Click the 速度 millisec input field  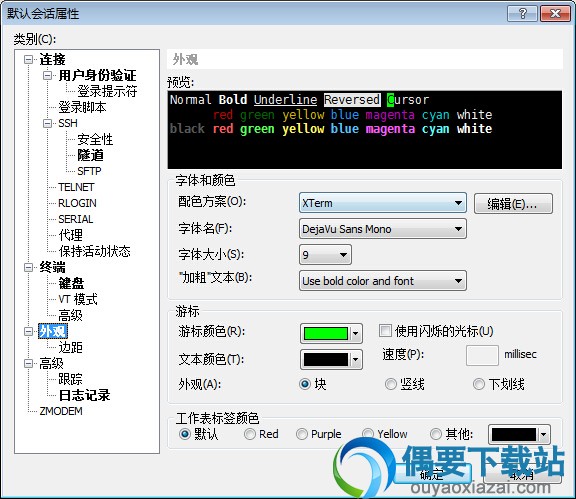pyautogui.click(x=482, y=355)
